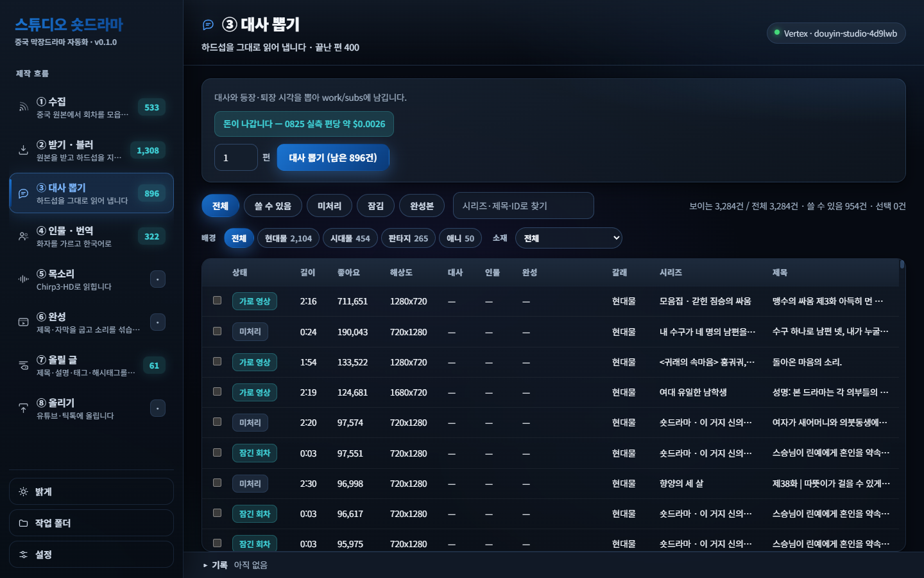The width and height of the screenshot is (924, 578).
Task: Tick the checkbox for the 2:16 맹수의 싸움 row
Action: point(218,301)
